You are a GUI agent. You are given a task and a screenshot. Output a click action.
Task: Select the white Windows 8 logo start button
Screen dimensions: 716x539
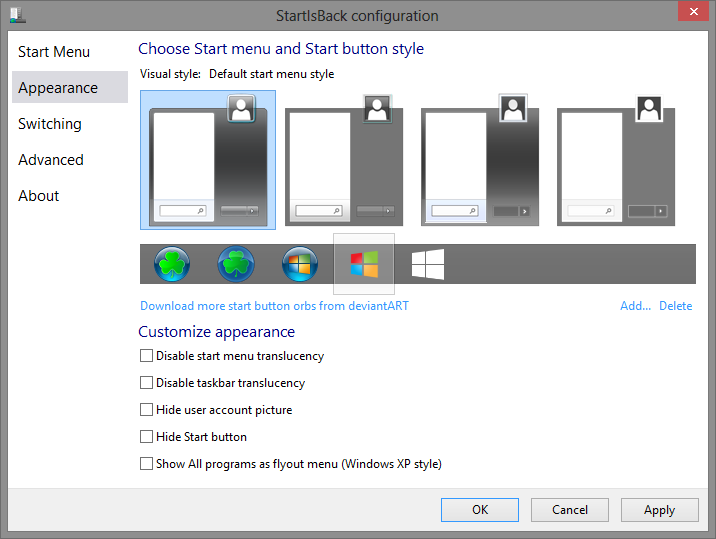pos(428,264)
